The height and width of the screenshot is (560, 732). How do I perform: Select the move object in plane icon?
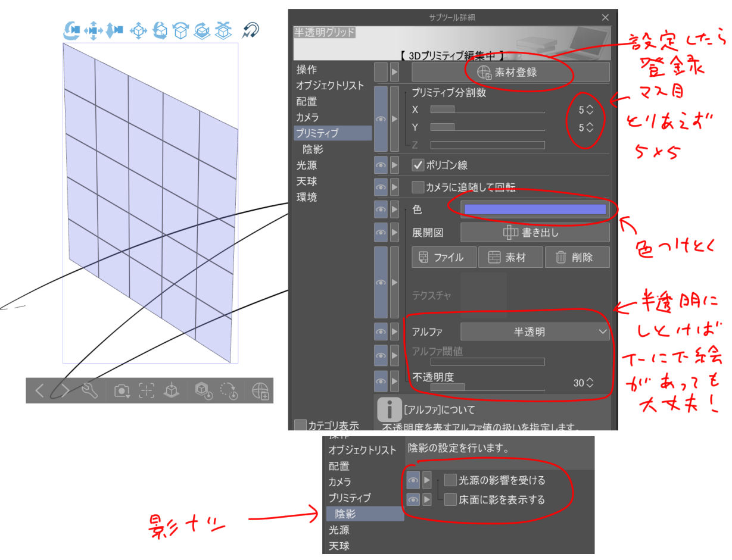click(138, 30)
